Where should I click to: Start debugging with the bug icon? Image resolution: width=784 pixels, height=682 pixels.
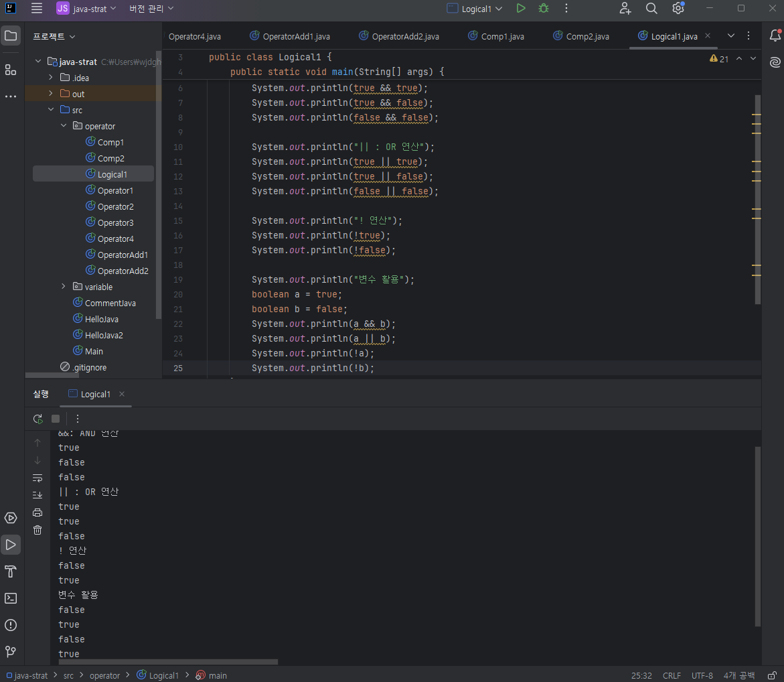(x=544, y=9)
